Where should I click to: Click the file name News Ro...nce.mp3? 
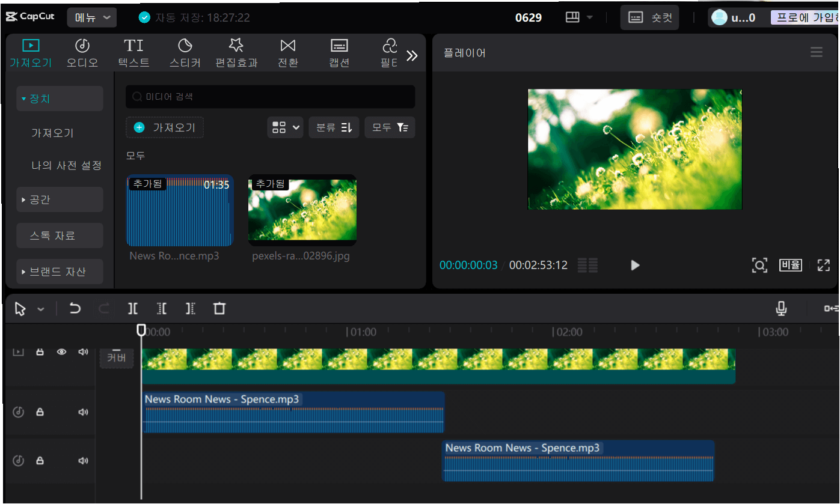click(x=174, y=256)
